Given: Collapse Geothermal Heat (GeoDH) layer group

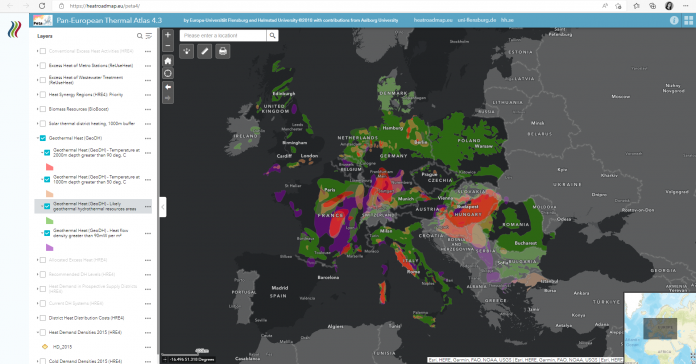Looking at the screenshot, I should (x=37, y=138).
